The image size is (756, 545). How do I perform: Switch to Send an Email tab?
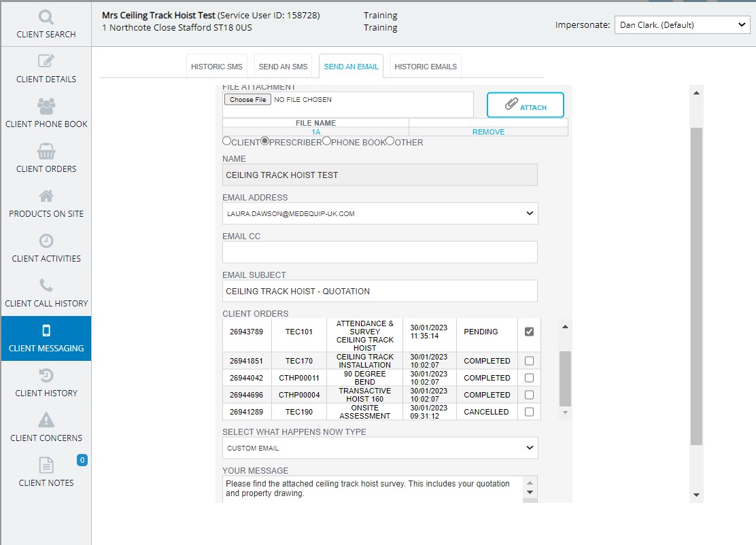pyautogui.click(x=351, y=67)
